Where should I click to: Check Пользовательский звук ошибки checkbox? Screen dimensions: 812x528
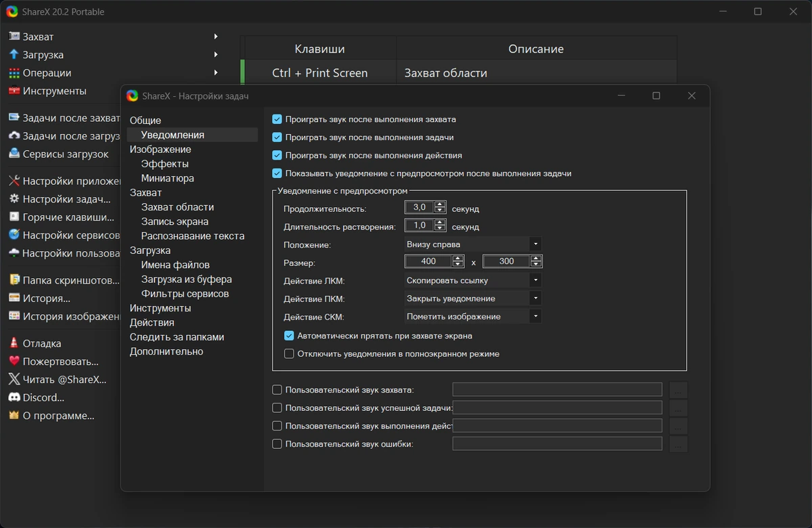coord(277,444)
